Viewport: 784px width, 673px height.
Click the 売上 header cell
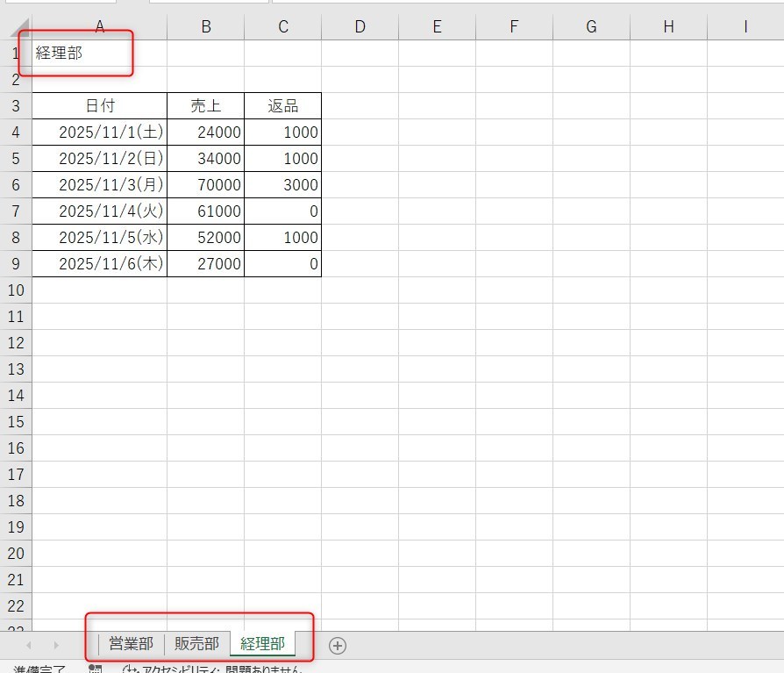point(205,106)
